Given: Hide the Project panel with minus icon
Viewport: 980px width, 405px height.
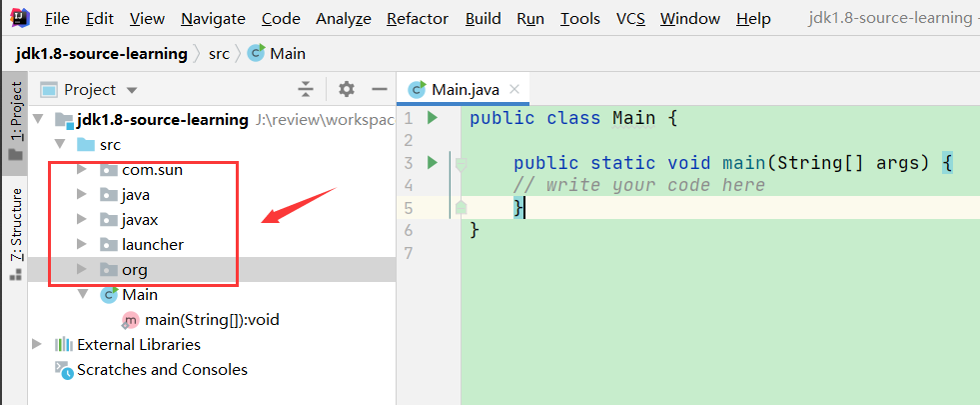Looking at the screenshot, I should (380, 90).
